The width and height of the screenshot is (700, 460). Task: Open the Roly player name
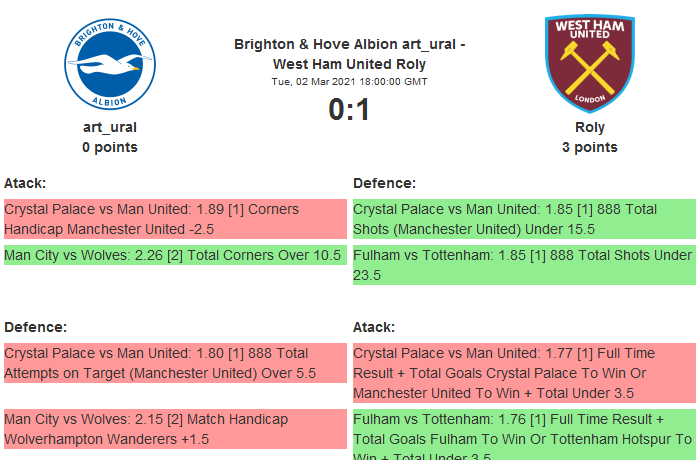tap(590, 127)
